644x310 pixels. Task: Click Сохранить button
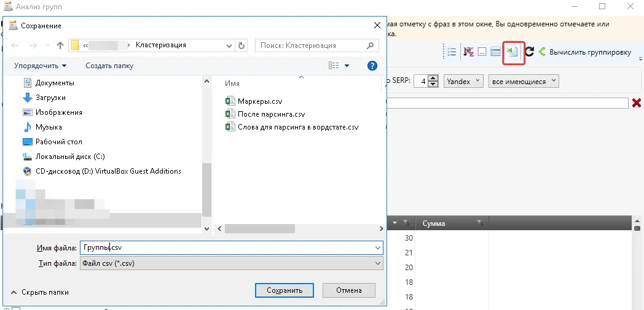click(x=285, y=290)
